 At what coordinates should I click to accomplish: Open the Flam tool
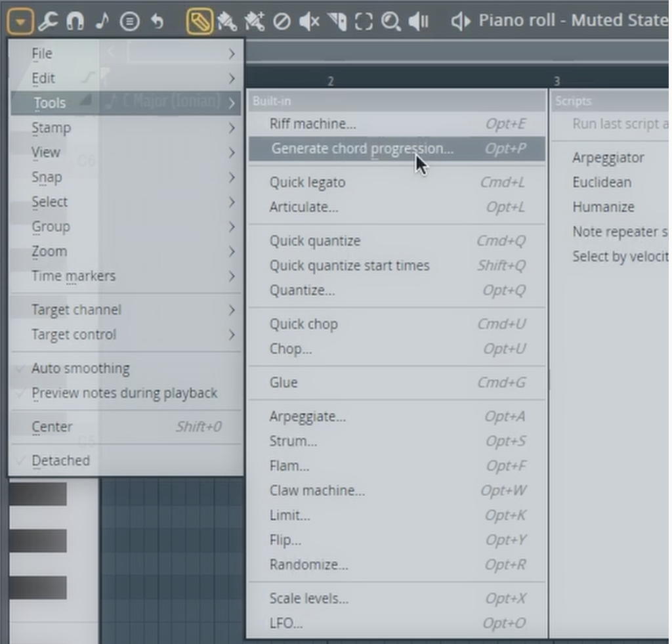click(397, 466)
